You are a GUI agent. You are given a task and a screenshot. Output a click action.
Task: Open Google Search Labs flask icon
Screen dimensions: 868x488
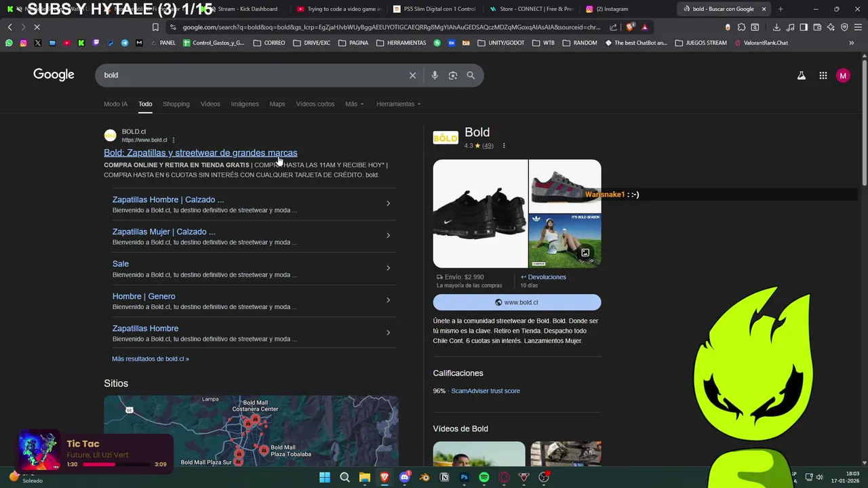[x=802, y=76]
